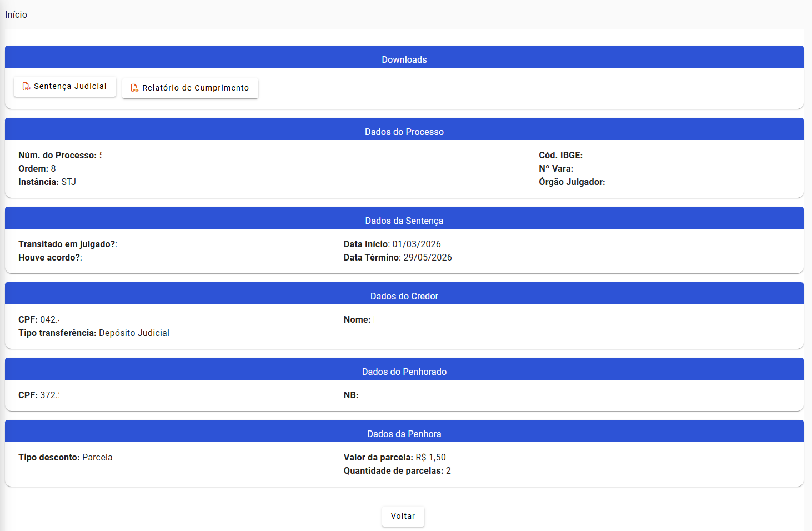Click the PDF icon on Relatório de Cumprimento

pos(134,88)
